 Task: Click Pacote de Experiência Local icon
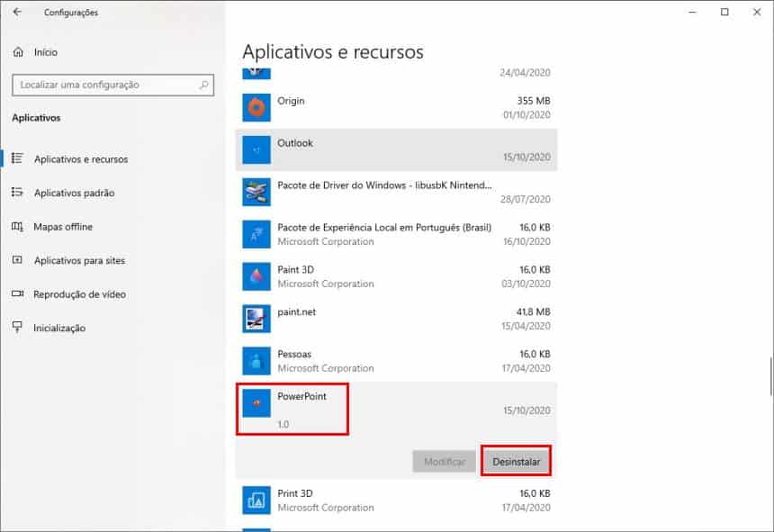[256, 234]
